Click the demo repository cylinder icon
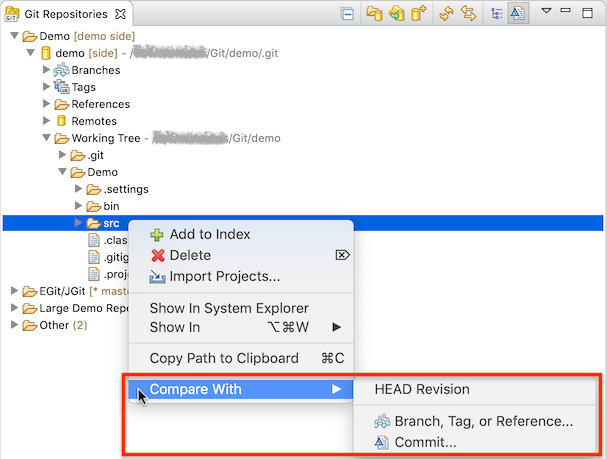Image resolution: width=607 pixels, height=459 pixels. pyautogui.click(x=46, y=53)
